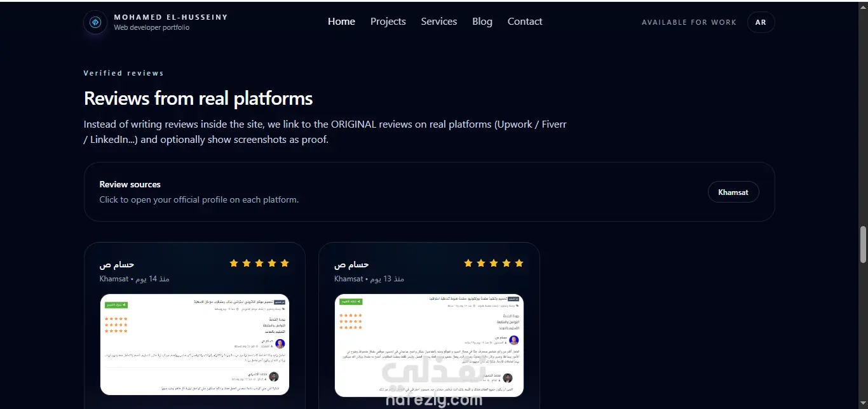Click 'Click to open your official profile' text
This screenshot has height=409, width=868.
(199, 199)
